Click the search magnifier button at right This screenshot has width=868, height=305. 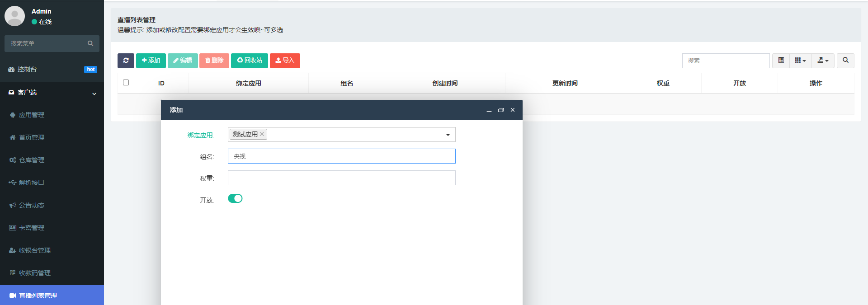pyautogui.click(x=845, y=61)
